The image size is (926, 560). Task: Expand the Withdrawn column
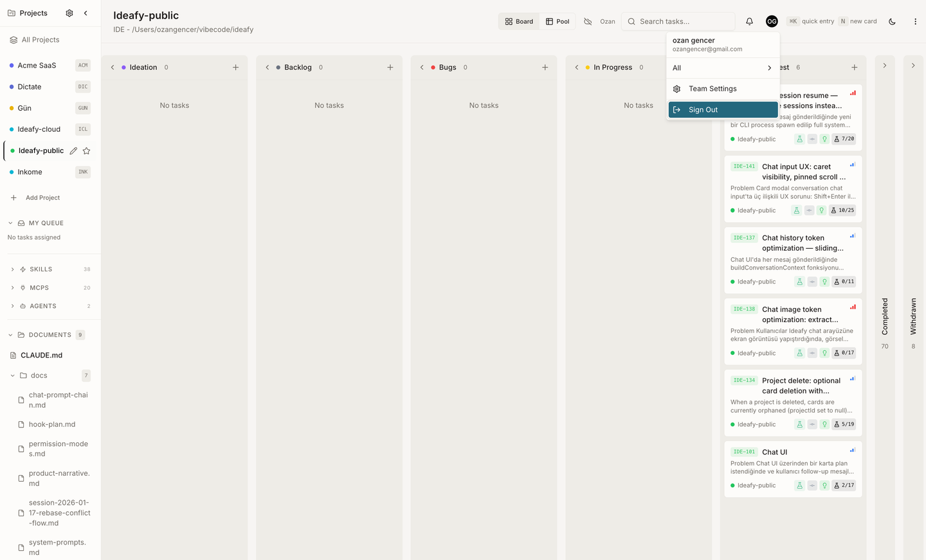(x=913, y=66)
